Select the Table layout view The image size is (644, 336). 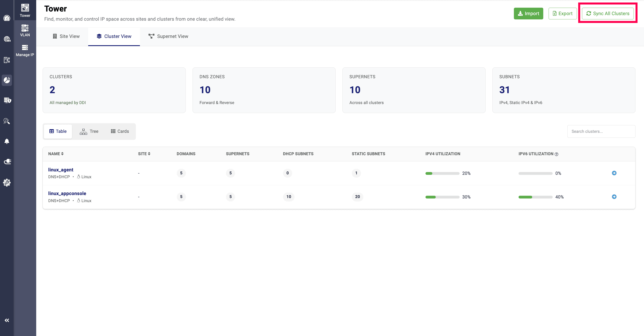point(58,131)
